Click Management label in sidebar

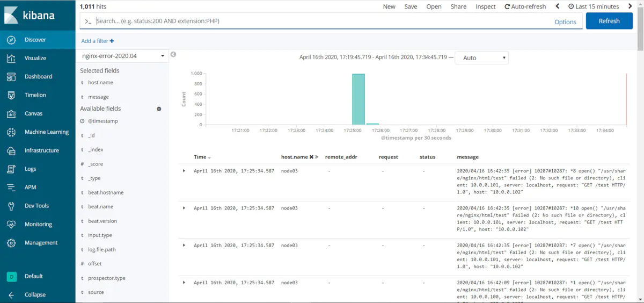[41, 243]
